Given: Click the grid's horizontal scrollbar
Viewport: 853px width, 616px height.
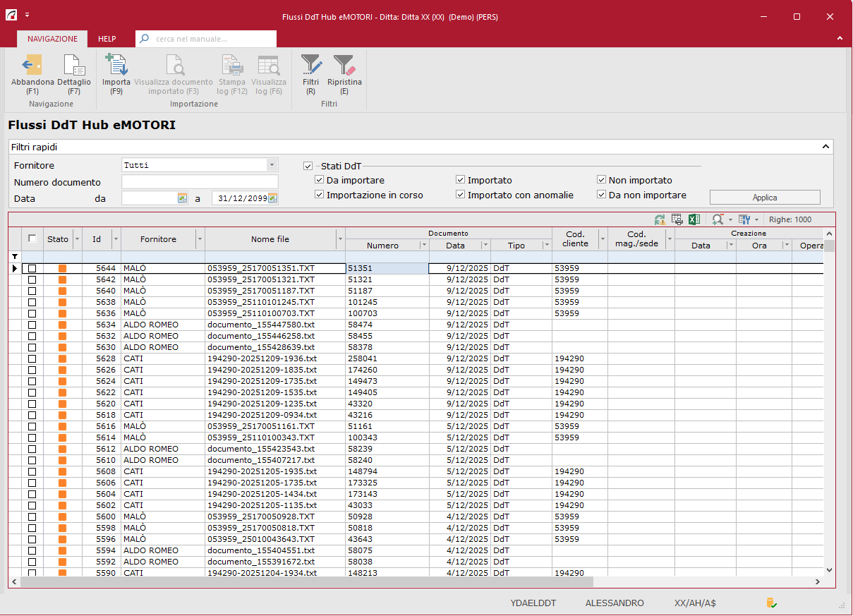Looking at the screenshot, I should (x=303, y=582).
